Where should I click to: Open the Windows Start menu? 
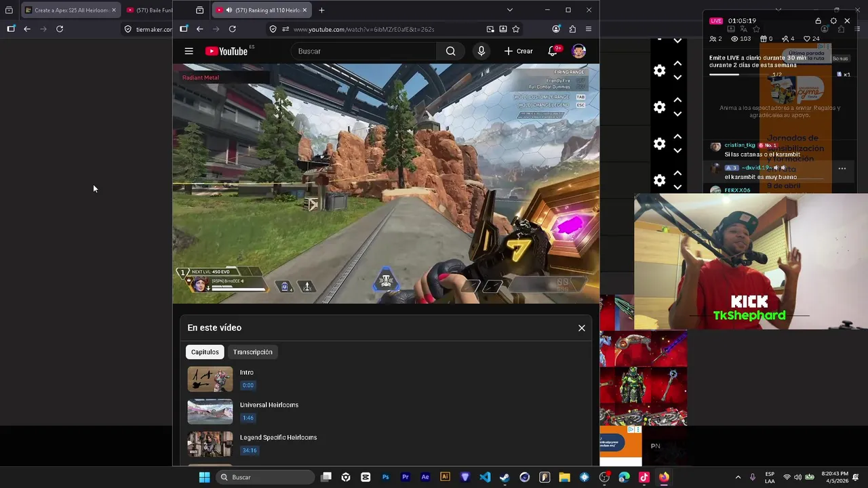(204, 477)
